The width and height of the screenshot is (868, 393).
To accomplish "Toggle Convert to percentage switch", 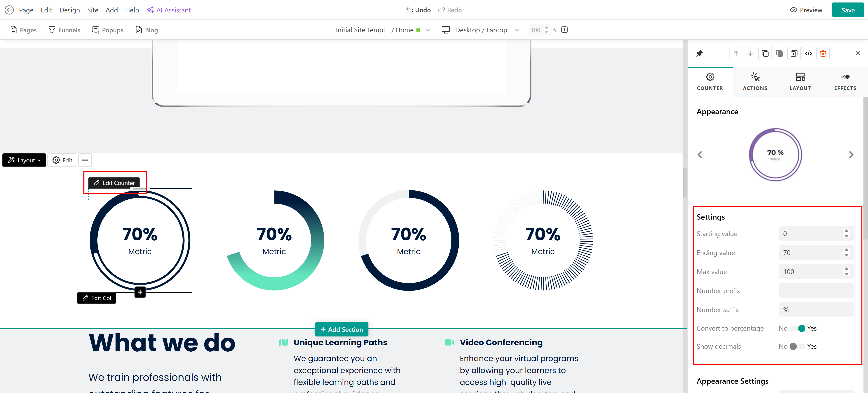I will tap(797, 328).
